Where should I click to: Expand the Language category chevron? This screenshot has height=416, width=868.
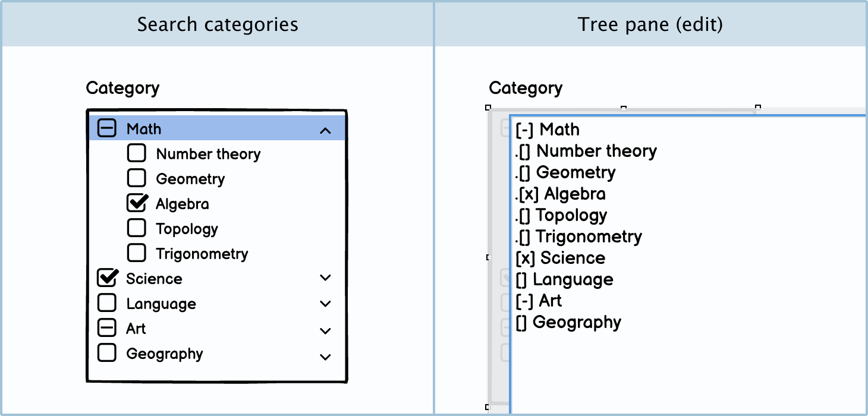325,304
